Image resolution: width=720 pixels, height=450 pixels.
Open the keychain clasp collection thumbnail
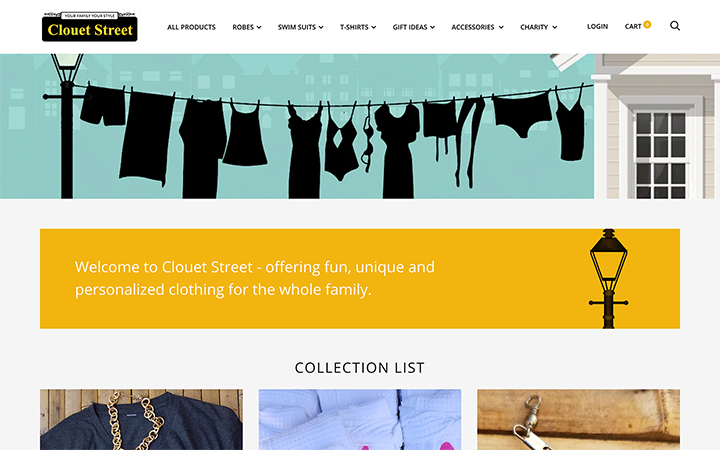(x=579, y=420)
